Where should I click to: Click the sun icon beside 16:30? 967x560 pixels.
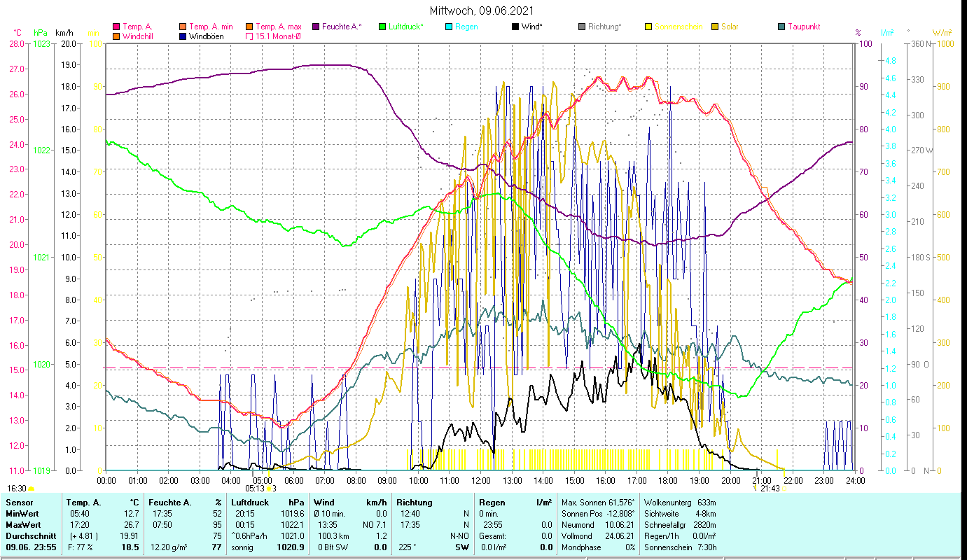pos(32,489)
